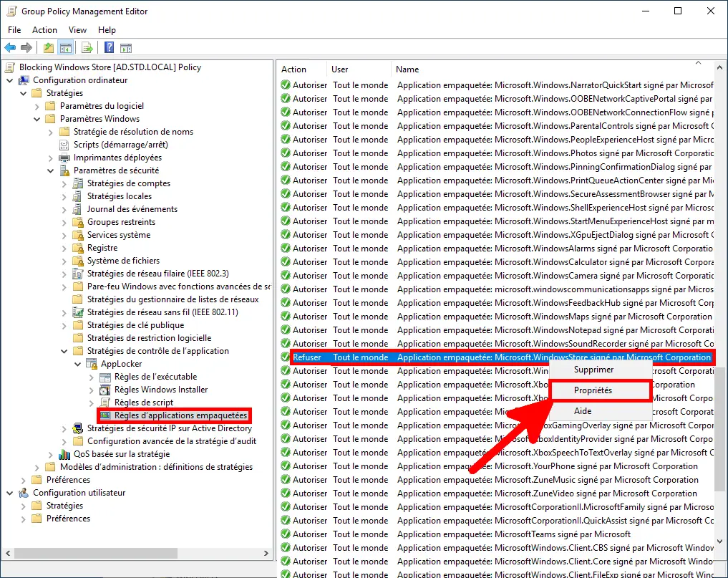Expand the Stratégies locales node
Image resolution: width=728 pixels, height=578 pixels.
(x=65, y=196)
